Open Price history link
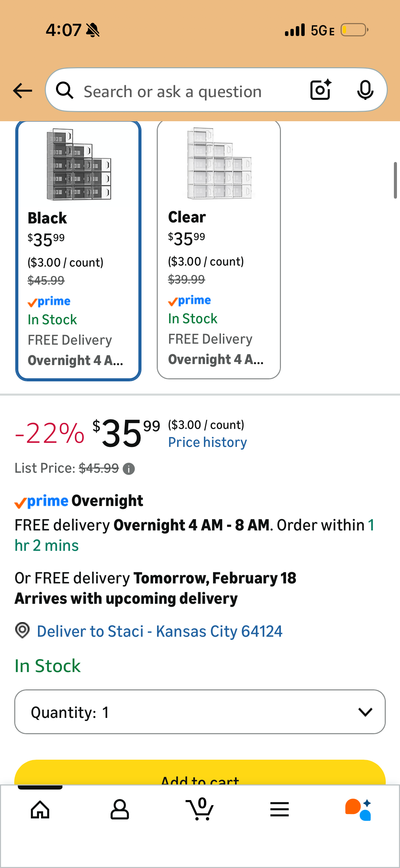 (x=207, y=442)
